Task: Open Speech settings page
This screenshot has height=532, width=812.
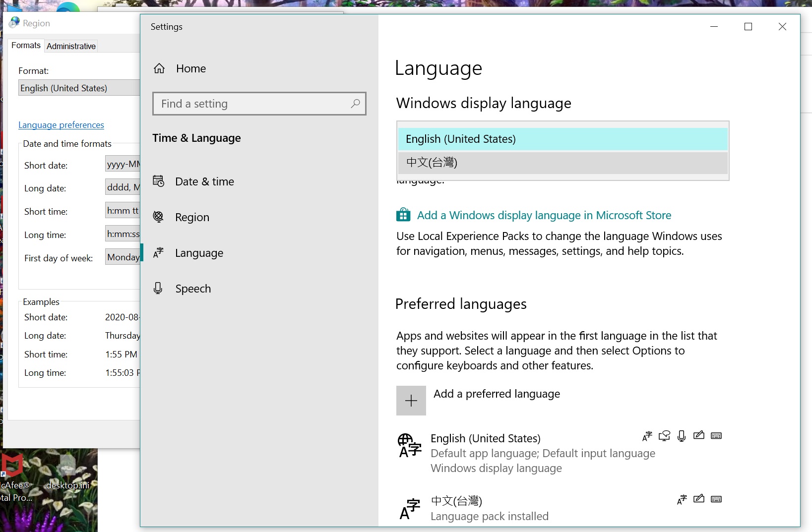Action: point(193,289)
